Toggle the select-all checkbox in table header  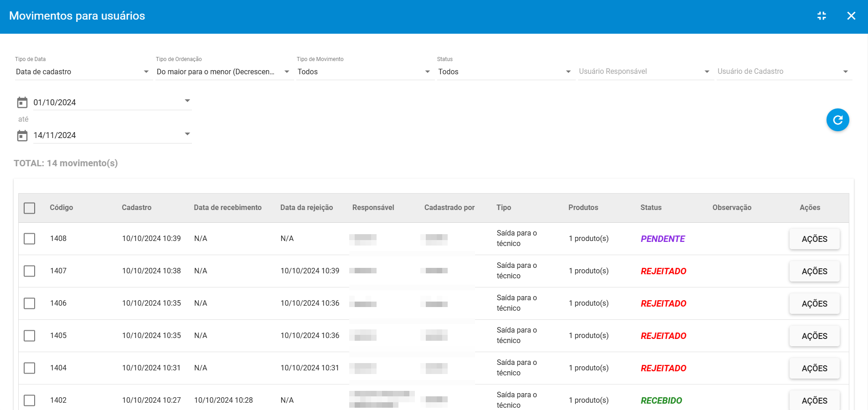(30, 208)
